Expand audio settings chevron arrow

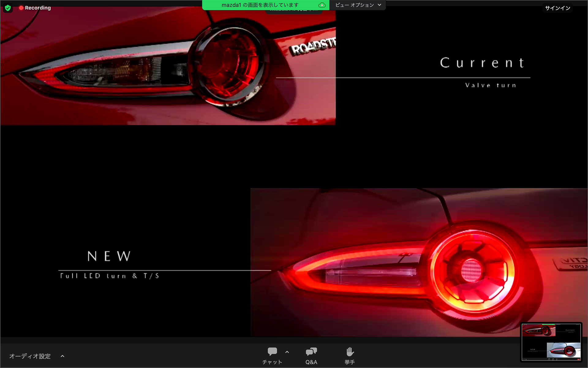click(x=62, y=356)
